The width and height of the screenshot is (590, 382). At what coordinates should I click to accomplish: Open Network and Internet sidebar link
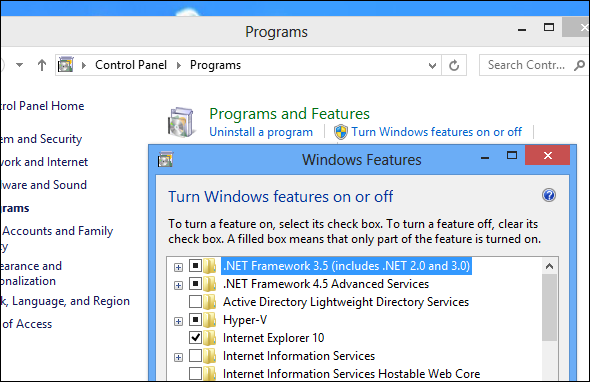click(x=44, y=162)
